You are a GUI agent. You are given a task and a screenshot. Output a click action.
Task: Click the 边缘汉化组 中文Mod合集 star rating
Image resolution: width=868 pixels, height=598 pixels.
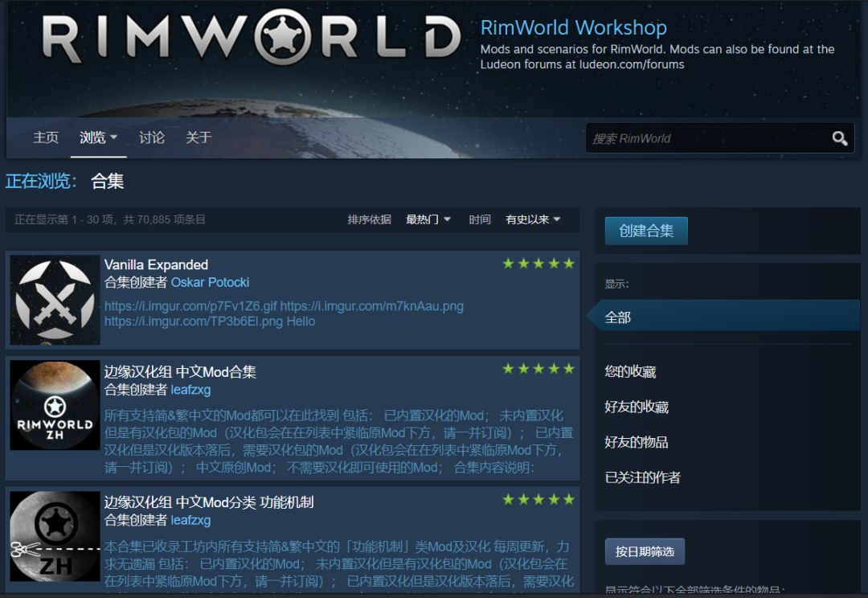point(538,369)
